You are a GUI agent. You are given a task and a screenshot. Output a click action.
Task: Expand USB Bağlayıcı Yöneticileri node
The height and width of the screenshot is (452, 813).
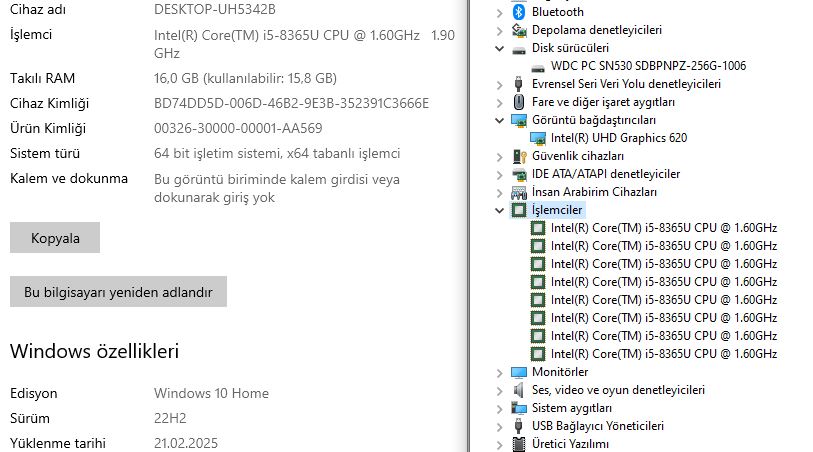pyautogui.click(x=499, y=427)
